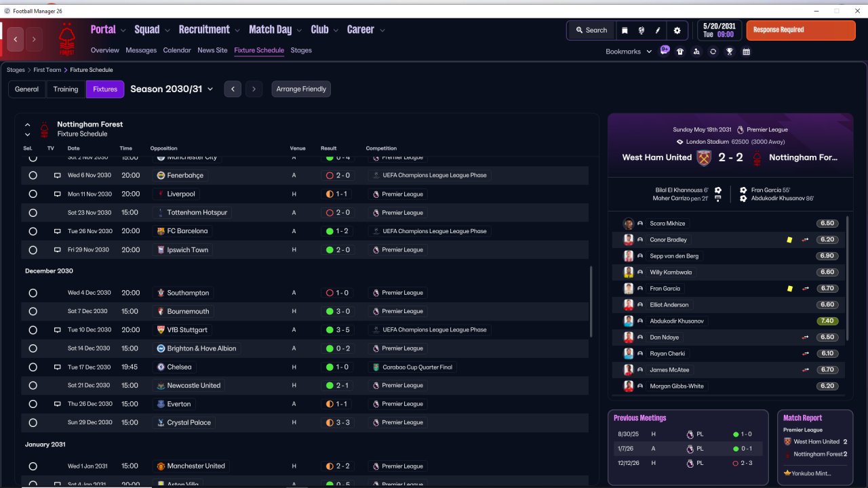
Task: Select the VfB Stuttgart fixture radio button
Action: coord(33,330)
